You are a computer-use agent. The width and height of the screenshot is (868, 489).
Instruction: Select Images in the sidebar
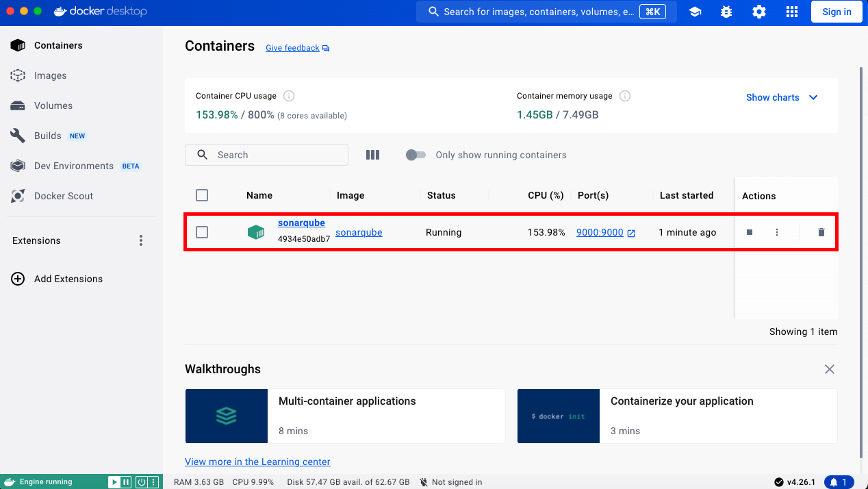click(81, 75)
